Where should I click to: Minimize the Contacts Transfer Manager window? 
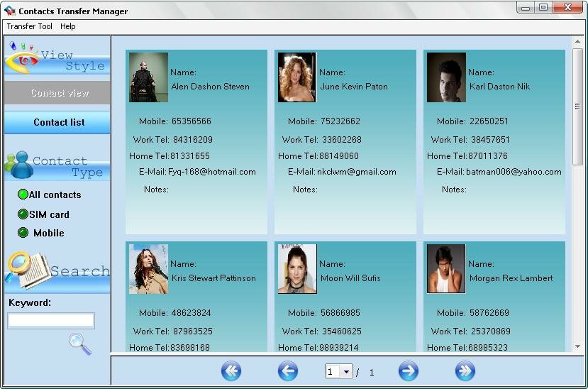pyautogui.click(x=526, y=8)
